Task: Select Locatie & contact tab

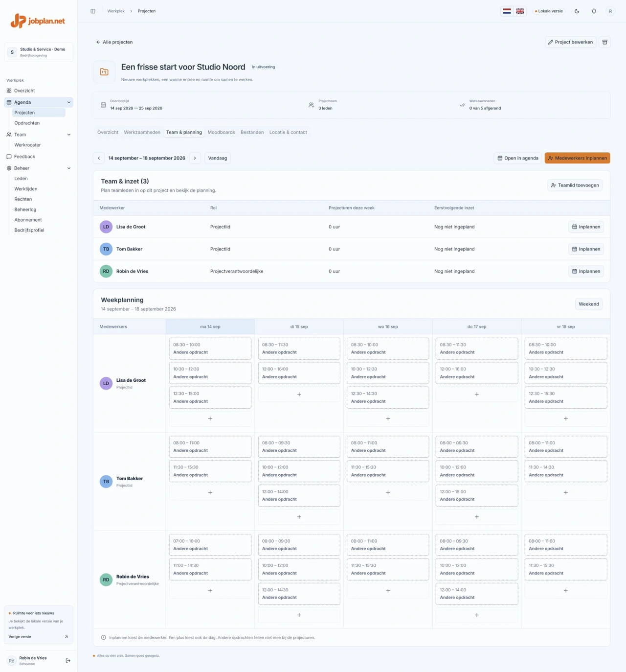Action: [x=288, y=132]
